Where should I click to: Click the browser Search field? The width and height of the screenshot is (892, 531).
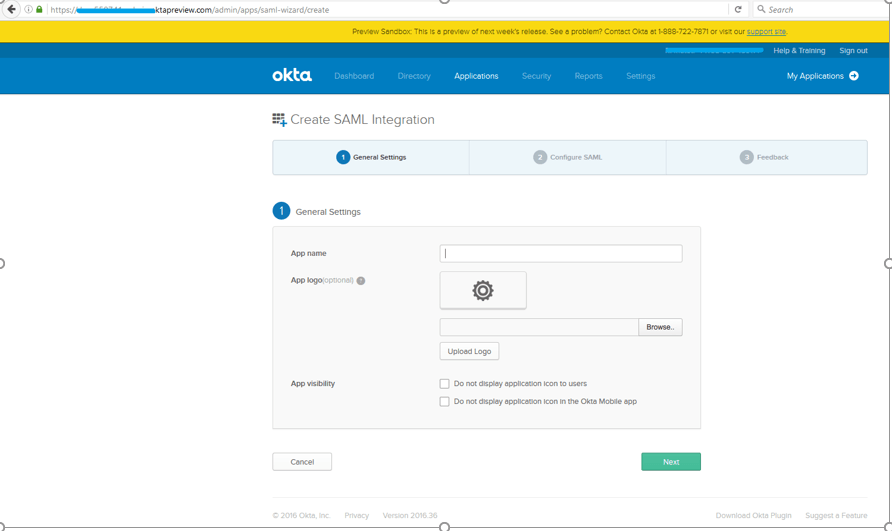(x=822, y=10)
